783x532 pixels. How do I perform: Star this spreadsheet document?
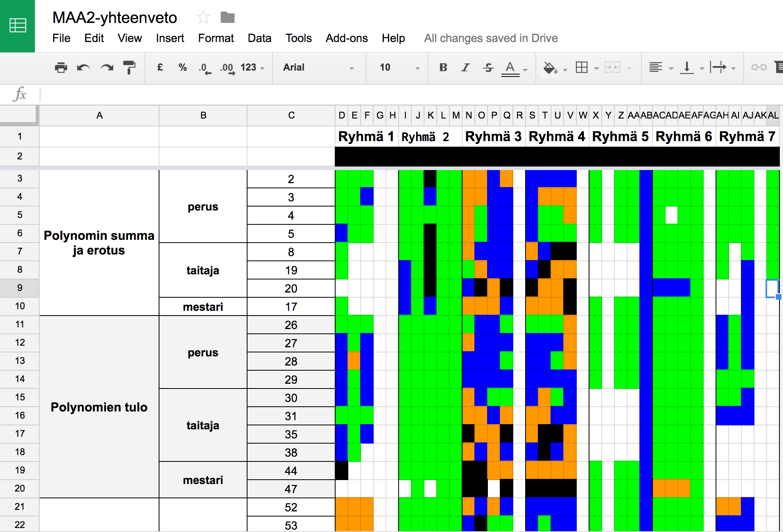click(203, 17)
